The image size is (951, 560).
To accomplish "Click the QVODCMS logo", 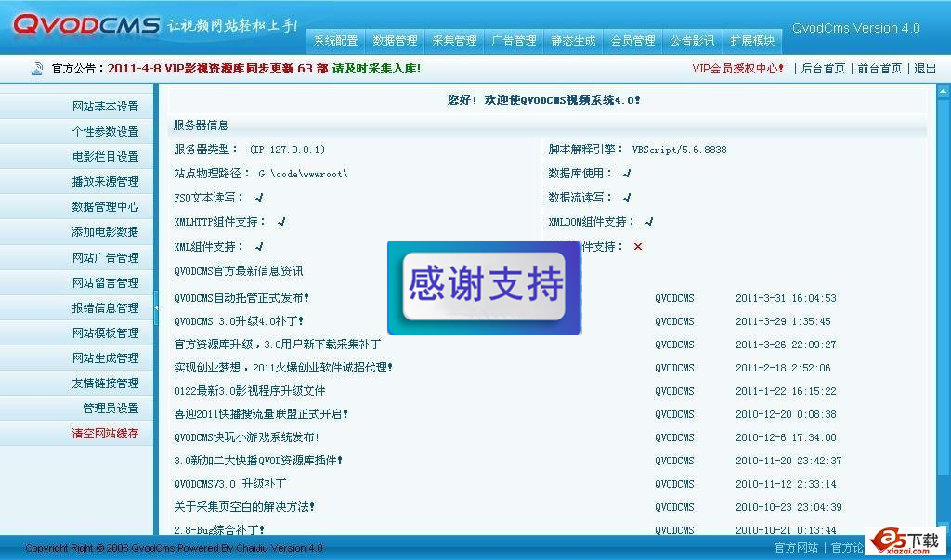I will (86, 25).
